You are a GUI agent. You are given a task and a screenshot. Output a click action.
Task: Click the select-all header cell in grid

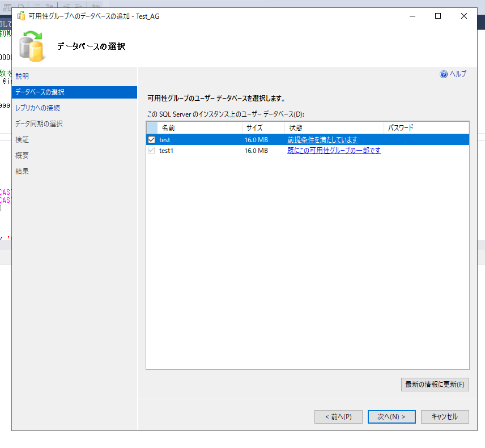tap(152, 127)
